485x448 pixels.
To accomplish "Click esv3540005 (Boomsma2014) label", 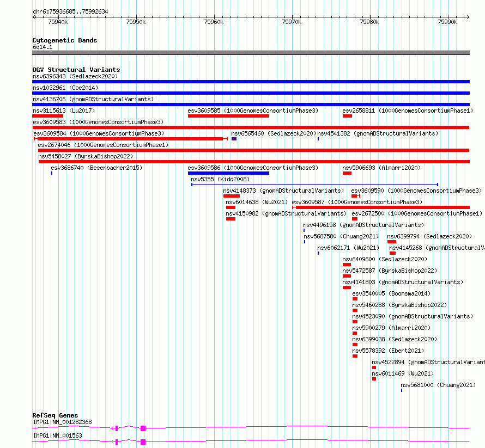I will pyautogui.click(x=391, y=293).
